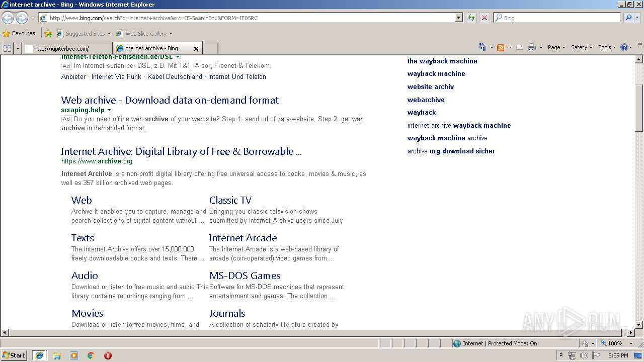Click the Action Center flag tray icon
The image size is (644, 362).
pyautogui.click(x=596, y=355)
